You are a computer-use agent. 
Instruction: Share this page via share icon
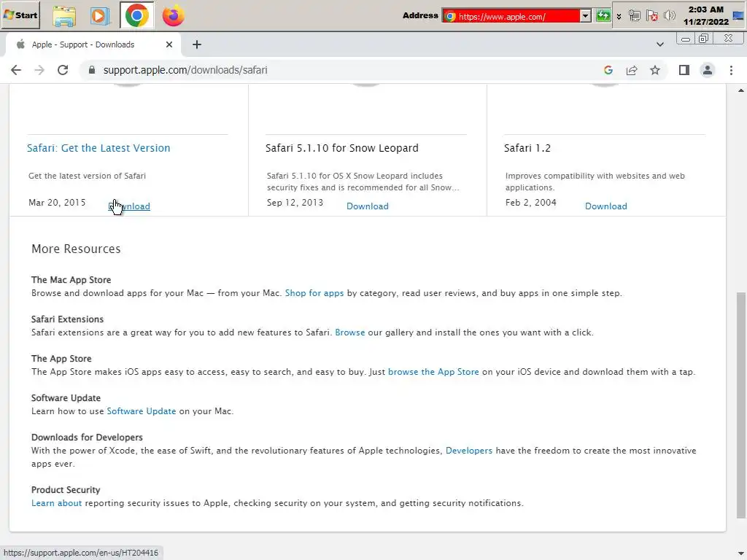point(632,70)
